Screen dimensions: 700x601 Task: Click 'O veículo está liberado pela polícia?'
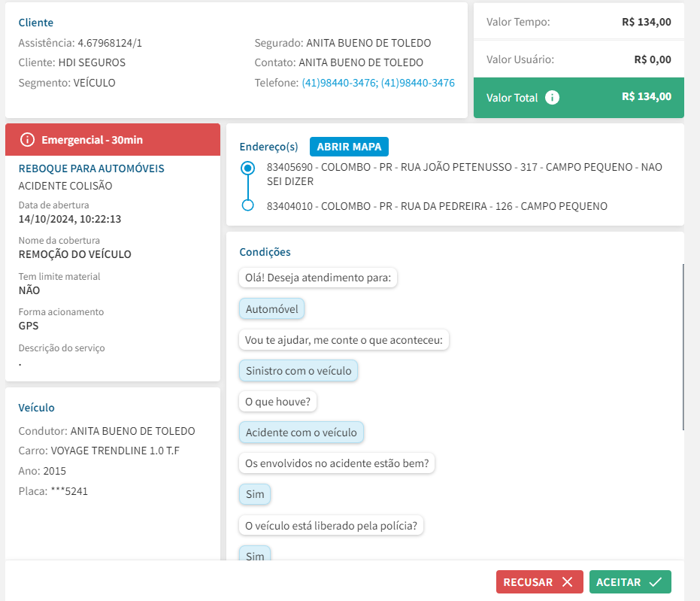point(331,526)
